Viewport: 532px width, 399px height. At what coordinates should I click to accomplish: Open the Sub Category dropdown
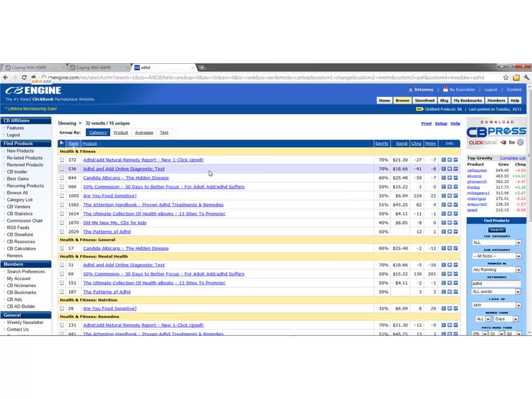[496, 256]
